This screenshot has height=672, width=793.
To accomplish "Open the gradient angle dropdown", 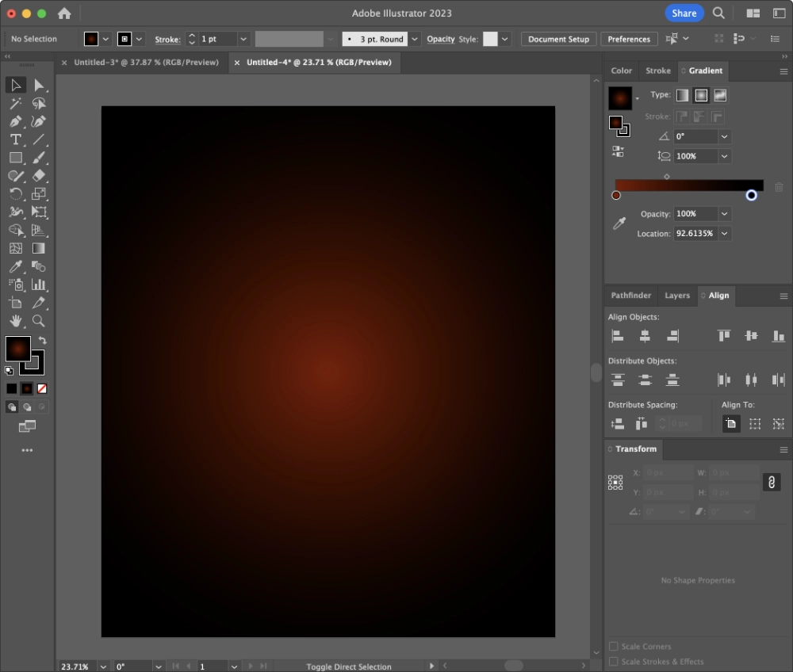I will pos(724,136).
